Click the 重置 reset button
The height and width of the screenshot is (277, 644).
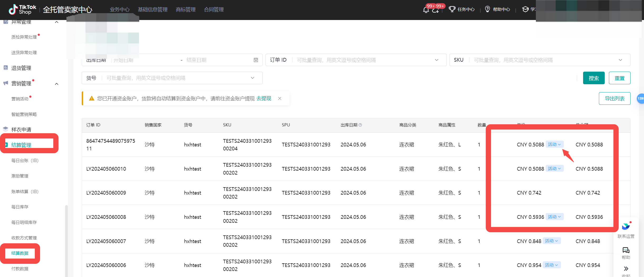[x=619, y=78]
